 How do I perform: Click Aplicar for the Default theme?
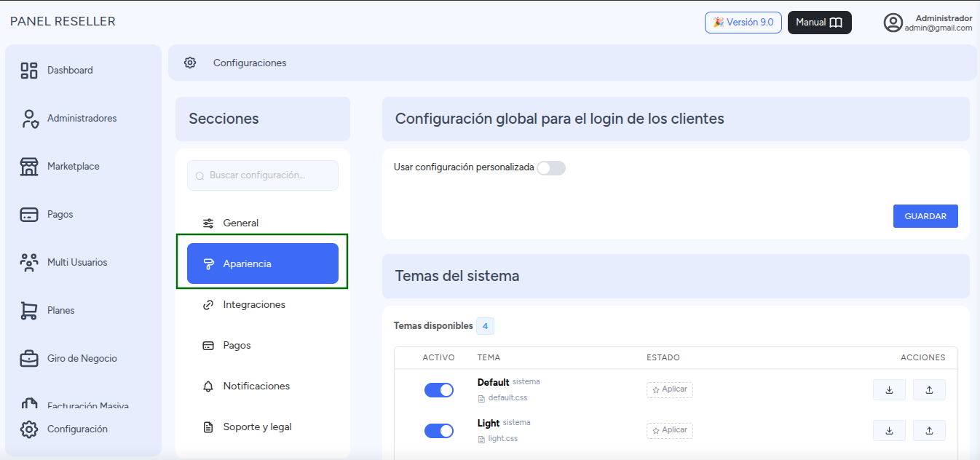click(670, 390)
